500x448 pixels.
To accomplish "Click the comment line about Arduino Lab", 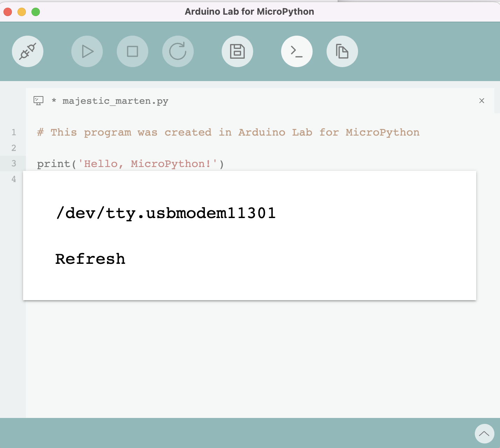I will point(228,132).
